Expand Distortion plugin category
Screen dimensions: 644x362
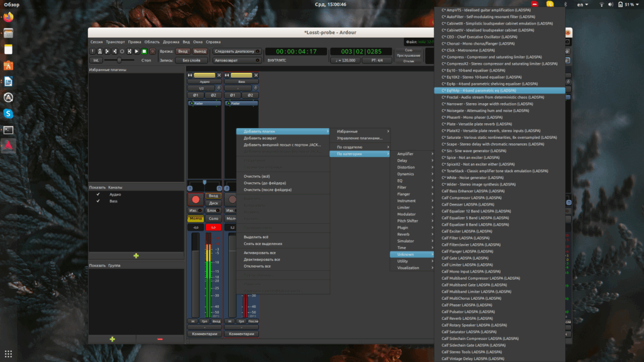point(412,167)
